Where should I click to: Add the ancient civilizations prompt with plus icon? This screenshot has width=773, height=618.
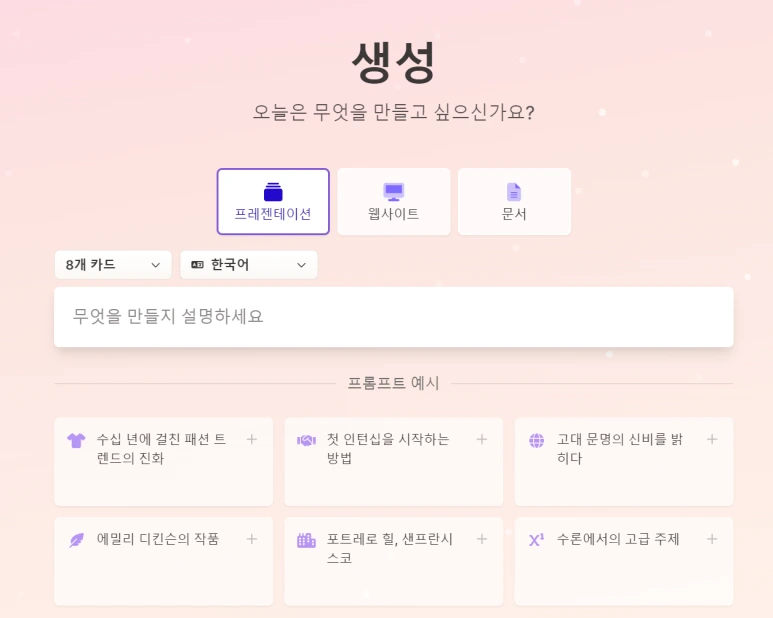[712, 439]
